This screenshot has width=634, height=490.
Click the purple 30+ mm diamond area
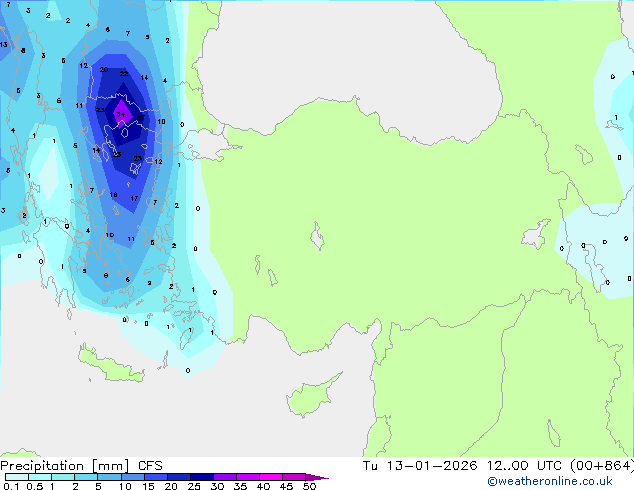click(122, 114)
